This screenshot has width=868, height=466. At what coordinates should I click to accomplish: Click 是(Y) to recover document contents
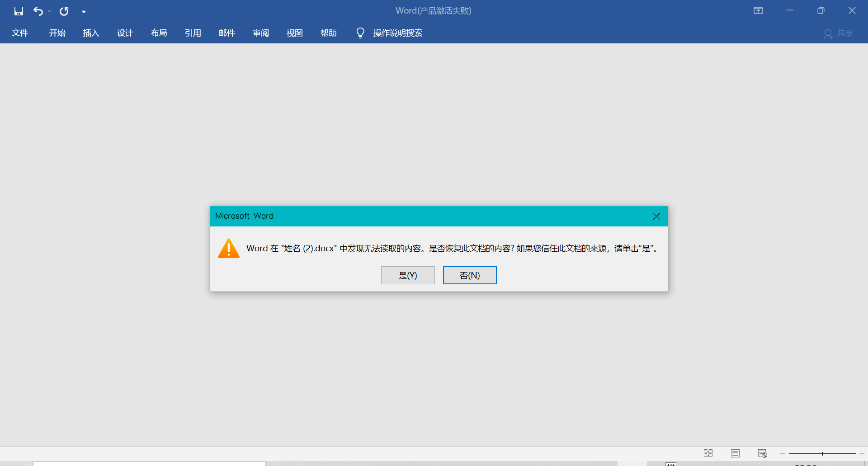408,275
